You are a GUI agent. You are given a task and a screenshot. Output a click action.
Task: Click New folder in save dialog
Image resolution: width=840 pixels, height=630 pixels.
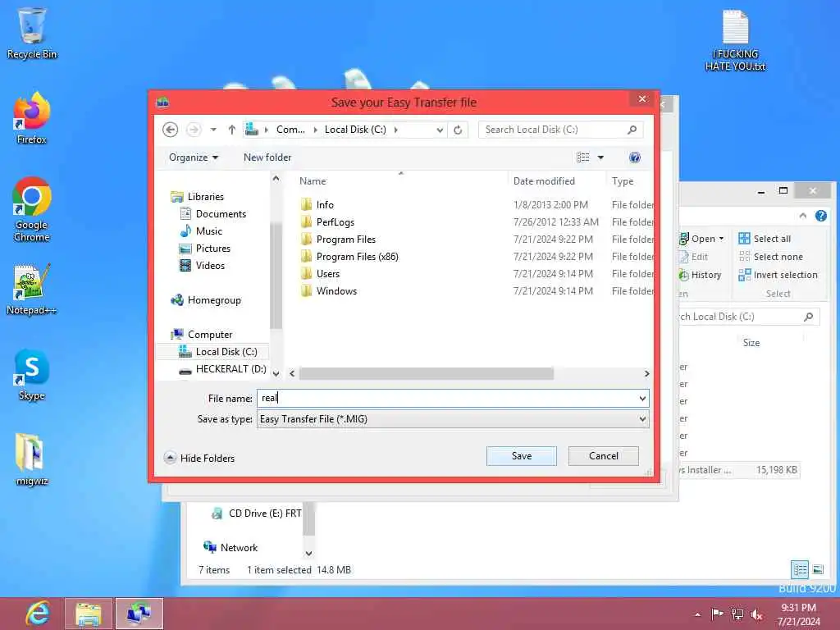(267, 157)
